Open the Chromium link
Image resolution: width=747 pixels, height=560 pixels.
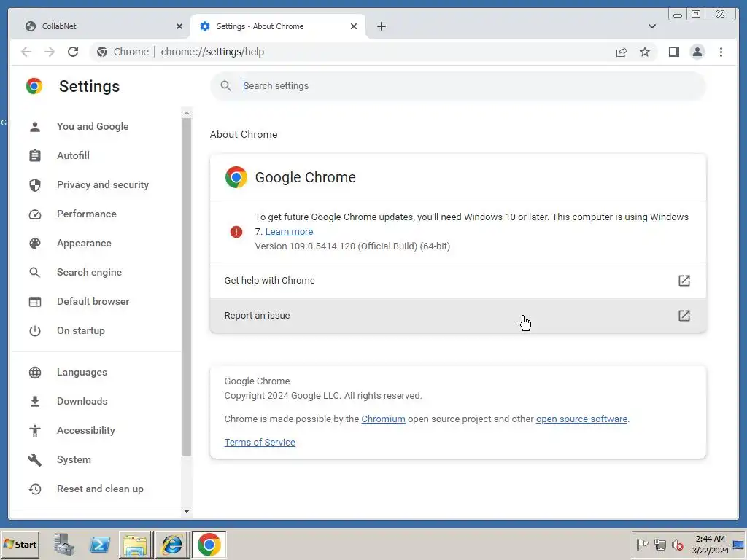pos(383,419)
